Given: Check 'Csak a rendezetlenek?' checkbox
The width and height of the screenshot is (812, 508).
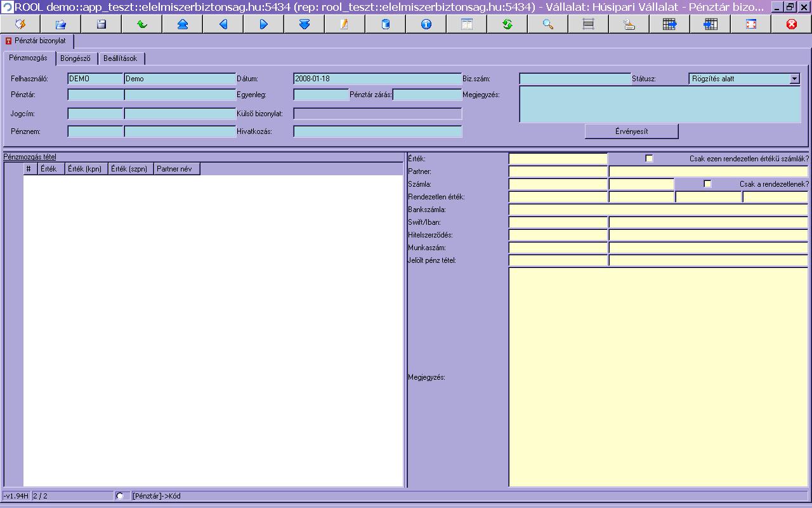Looking at the screenshot, I should click(708, 184).
